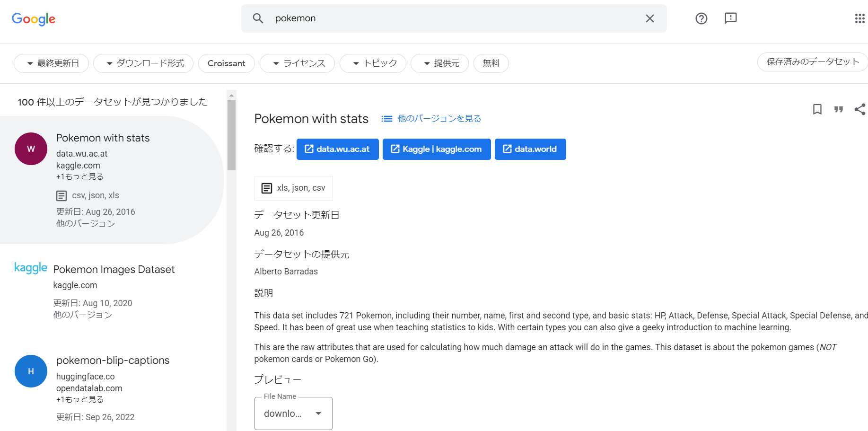The width and height of the screenshot is (868, 431).
Task: Click the Aug 26, 2016 dataset update date
Action: [x=279, y=233]
